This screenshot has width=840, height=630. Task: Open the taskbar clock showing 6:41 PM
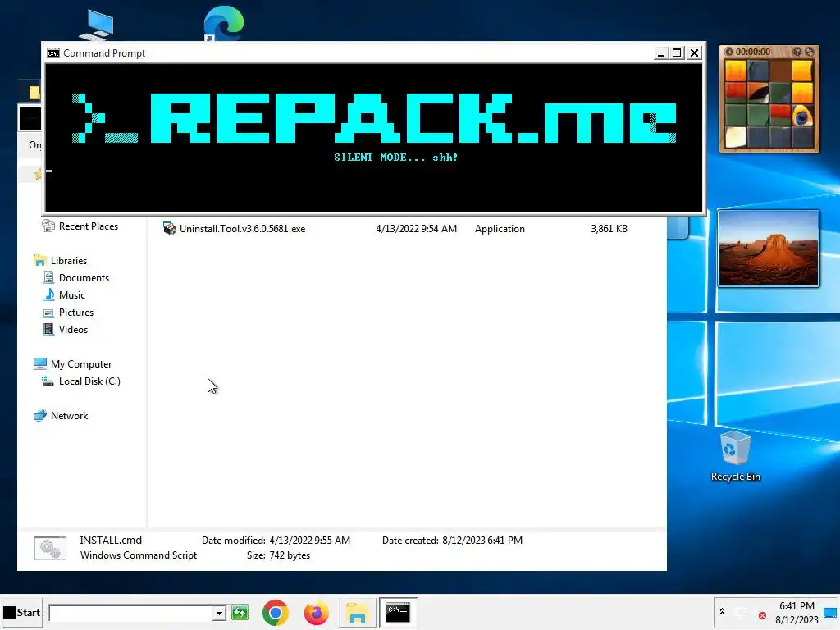pyautogui.click(x=797, y=612)
